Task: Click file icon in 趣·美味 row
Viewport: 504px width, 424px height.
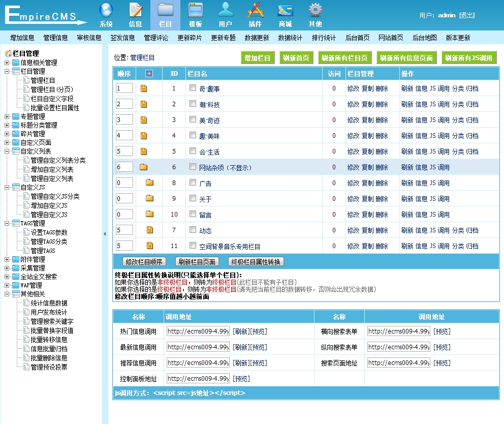Action: click(x=144, y=136)
